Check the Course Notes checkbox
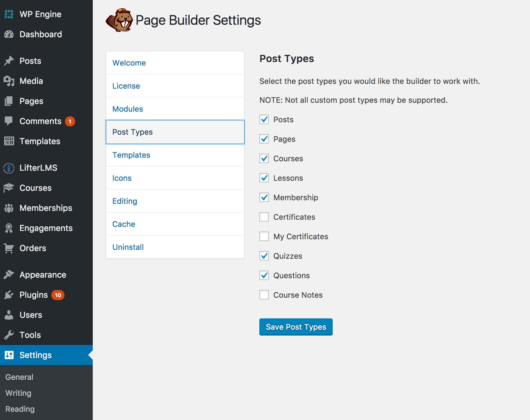The height and width of the screenshot is (420, 530). 264,295
